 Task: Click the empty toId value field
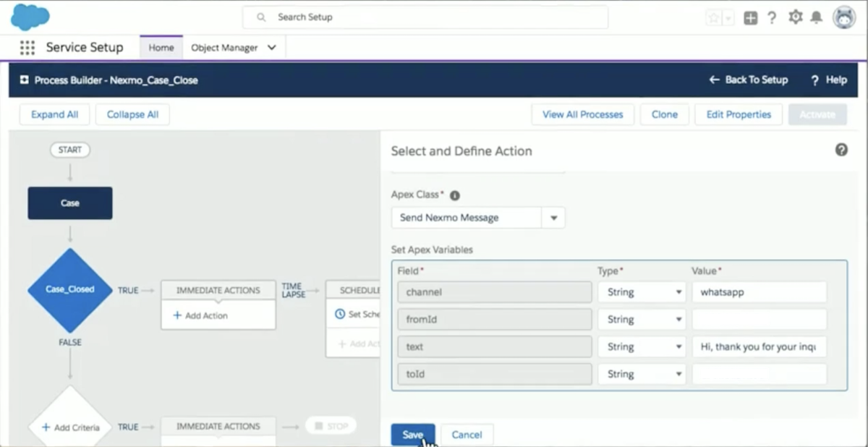click(x=759, y=375)
